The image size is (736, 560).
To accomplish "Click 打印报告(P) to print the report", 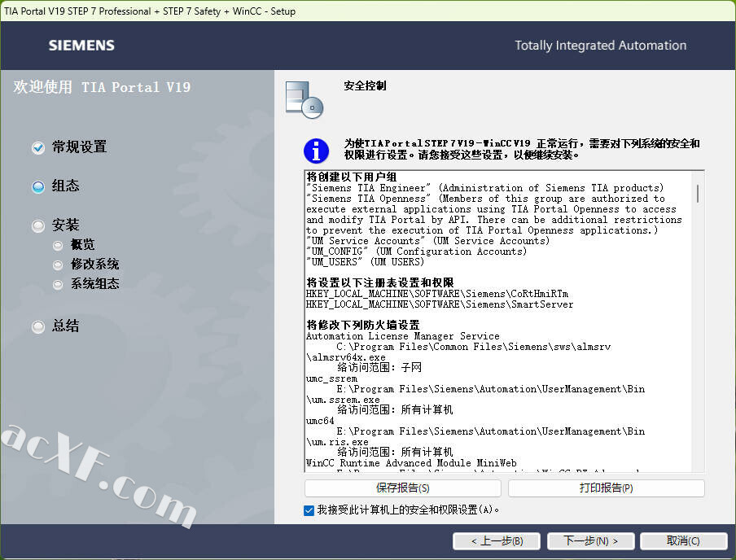I will 606,488.
